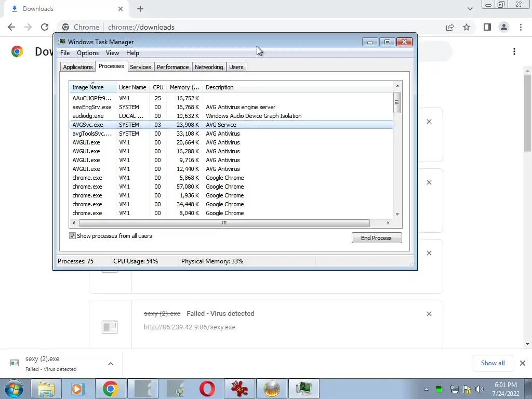Reload the Chrome downloads page

coord(45,27)
